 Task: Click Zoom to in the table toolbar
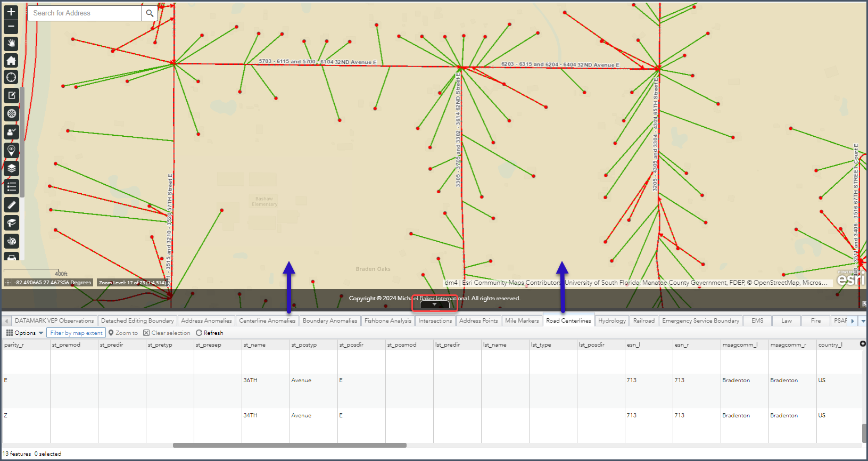click(123, 333)
